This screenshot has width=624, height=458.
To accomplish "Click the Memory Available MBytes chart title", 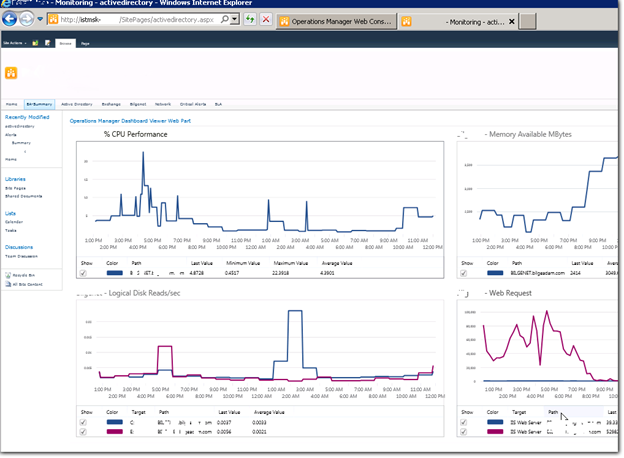I will point(530,134).
